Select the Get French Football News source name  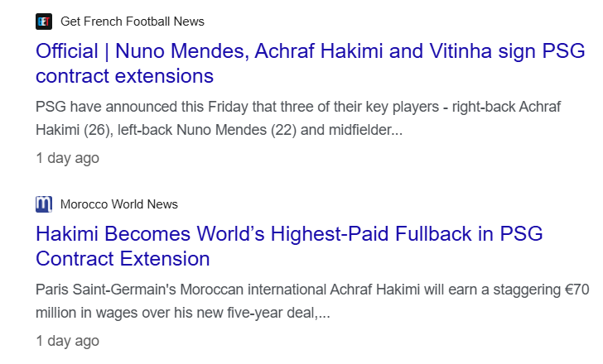tap(133, 22)
